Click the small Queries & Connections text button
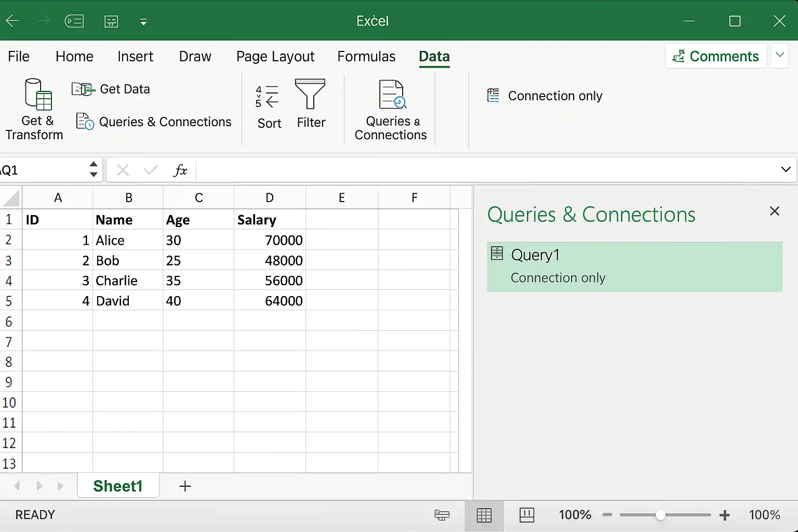 pos(154,122)
